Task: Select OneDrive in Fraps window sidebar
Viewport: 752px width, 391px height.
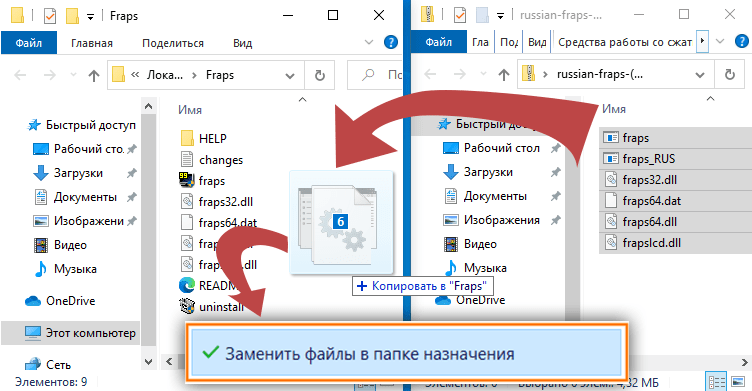Action: pyautogui.click(x=60, y=301)
